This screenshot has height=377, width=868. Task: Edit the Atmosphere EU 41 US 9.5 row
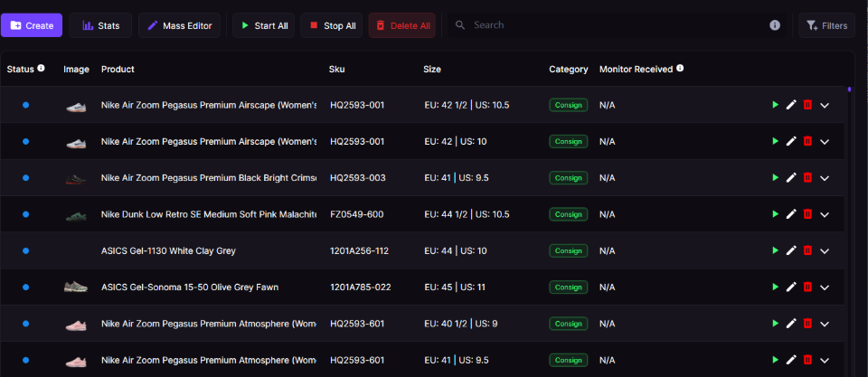point(791,360)
